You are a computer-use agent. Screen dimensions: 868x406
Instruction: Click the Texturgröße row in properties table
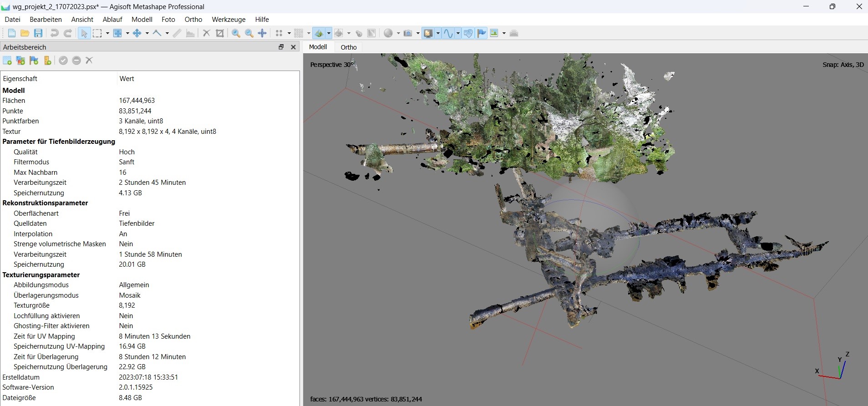[31, 305]
